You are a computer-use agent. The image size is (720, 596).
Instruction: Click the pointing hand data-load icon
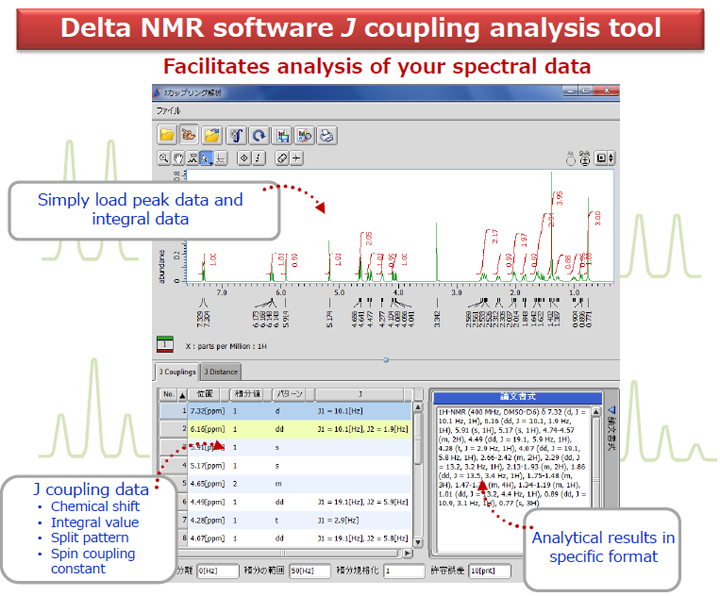click(x=189, y=135)
